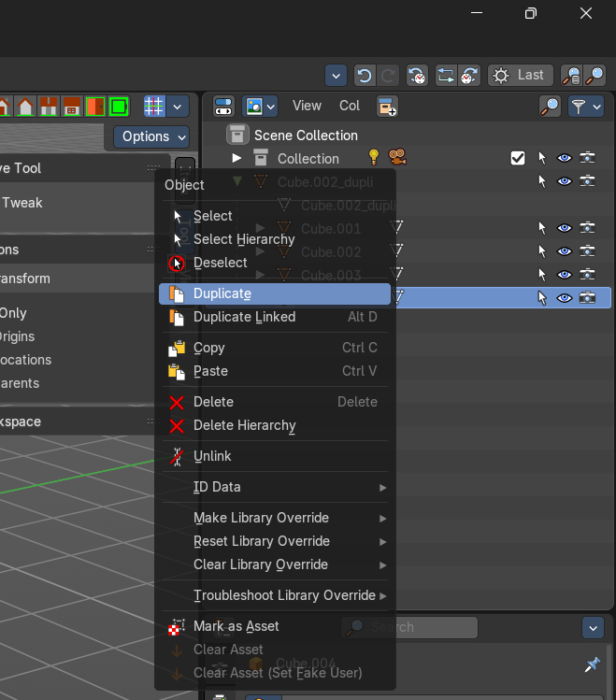Click the orange camera icon beside Collection
Screen dimensions: 616x700
397,157
